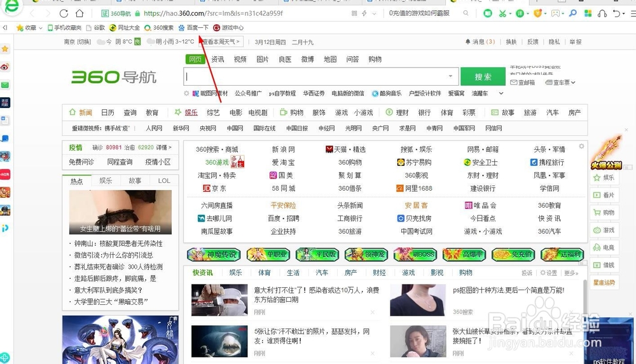Image resolution: width=636 pixels, height=364 pixels.
Task: Open the 网址大全 bookmark
Action: pyautogui.click(x=125, y=27)
